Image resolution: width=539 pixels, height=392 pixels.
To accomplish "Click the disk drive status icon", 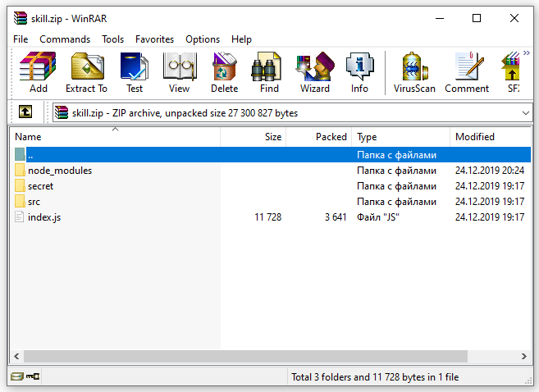I will 16,376.
